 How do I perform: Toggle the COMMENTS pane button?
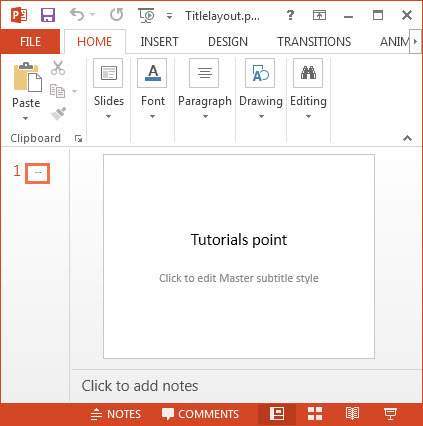coord(200,414)
